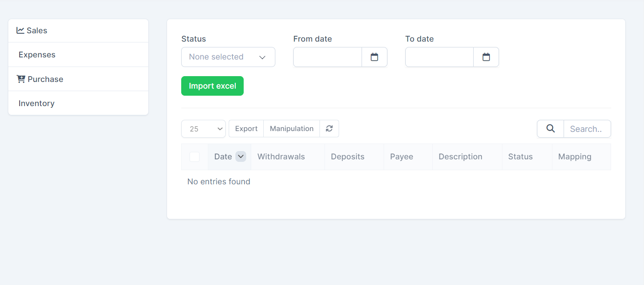Viewport: 644px width, 285px height.
Task: Click the To date calendar icon
Action: (486, 57)
